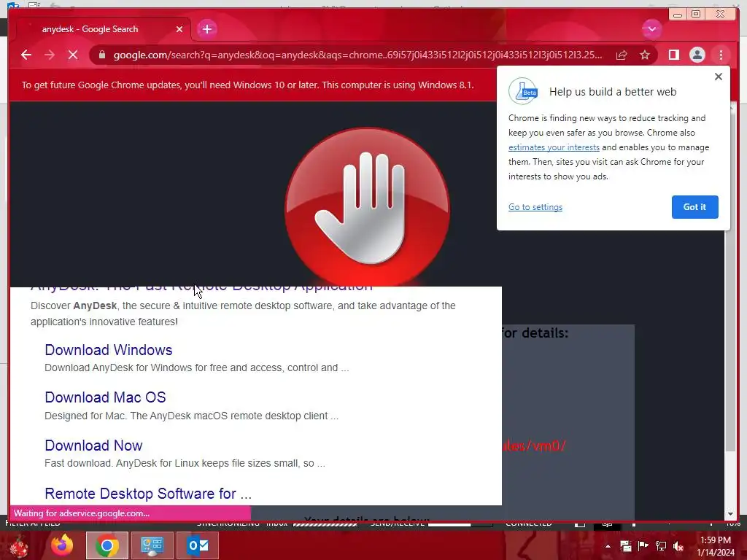747x560 pixels.
Task: Open the Chrome three-dot menu
Action: pos(721,55)
